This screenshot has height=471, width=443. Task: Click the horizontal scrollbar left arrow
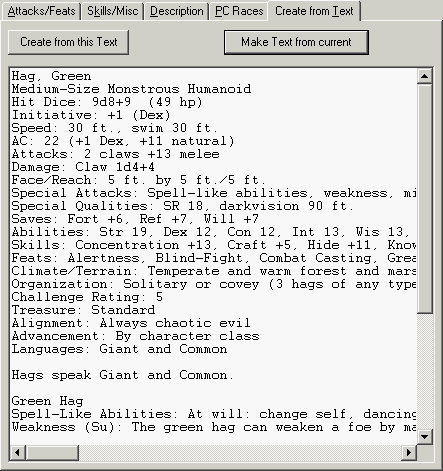point(17,452)
